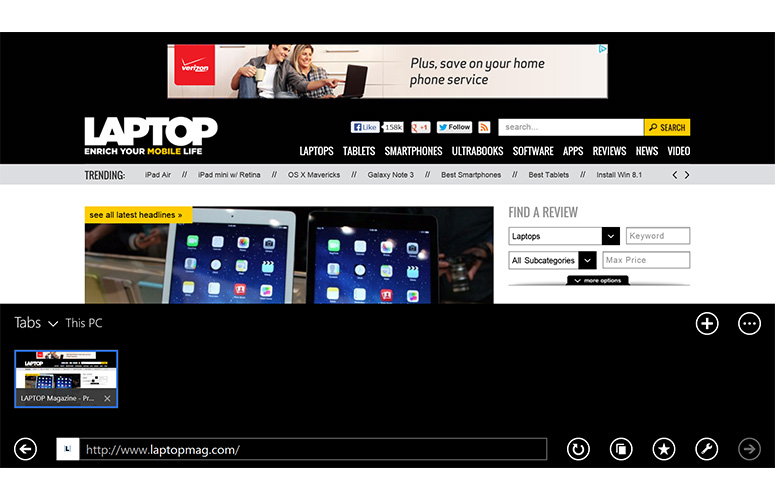The image size is (775, 500).
Task: Go forward with the browser forward arrow
Action: 749,449
